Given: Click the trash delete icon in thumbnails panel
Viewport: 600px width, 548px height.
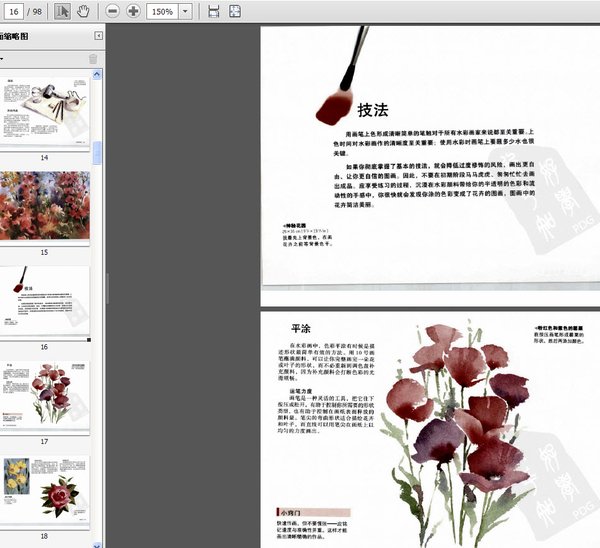Looking at the screenshot, I should [x=93, y=59].
